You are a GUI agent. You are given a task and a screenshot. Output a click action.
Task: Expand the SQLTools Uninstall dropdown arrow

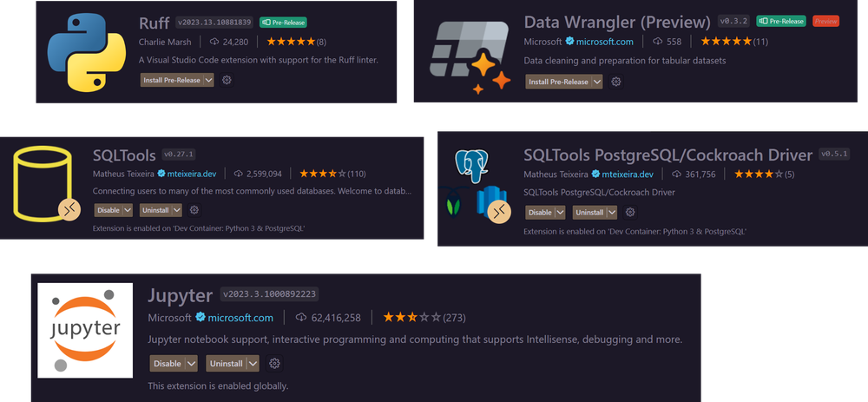[176, 210]
